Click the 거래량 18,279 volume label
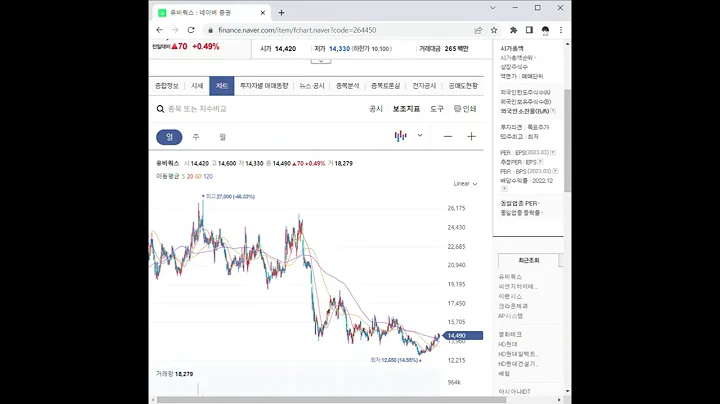 174,374
